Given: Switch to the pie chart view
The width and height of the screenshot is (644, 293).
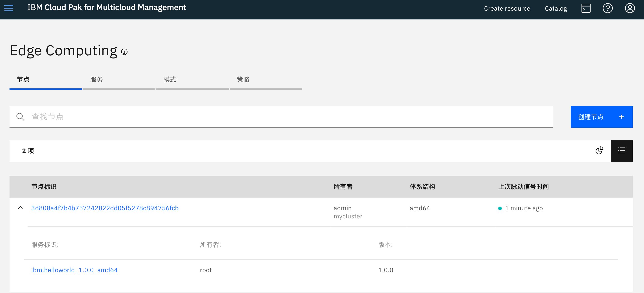Looking at the screenshot, I should pyautogui.click(x=599, y=151).
